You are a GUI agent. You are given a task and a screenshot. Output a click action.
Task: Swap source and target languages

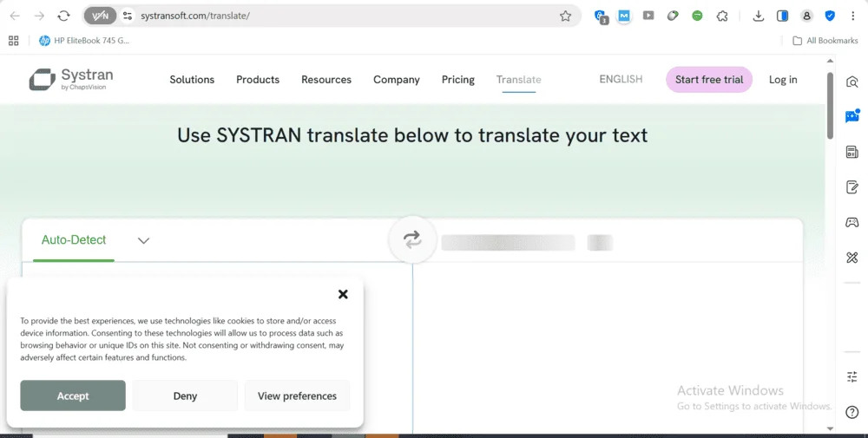point(411,239)
